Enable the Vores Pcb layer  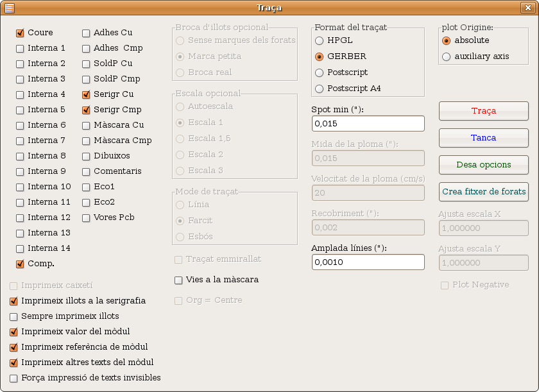[86, 218]
